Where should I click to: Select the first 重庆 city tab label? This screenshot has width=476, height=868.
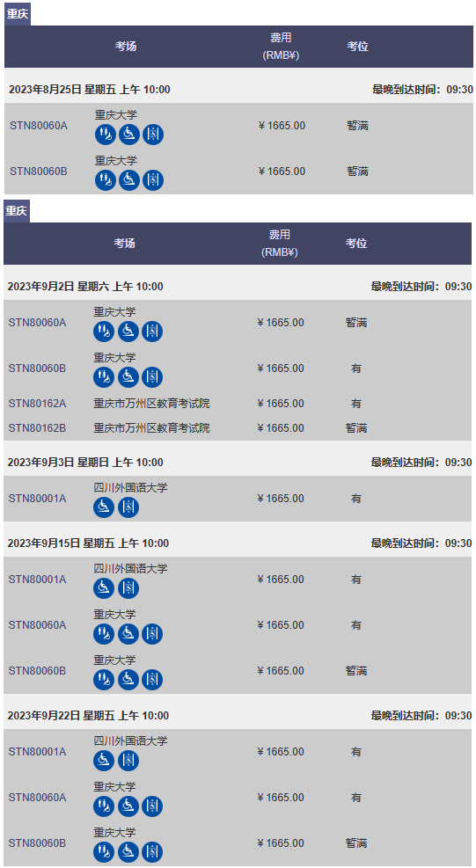tap(18, 14)
